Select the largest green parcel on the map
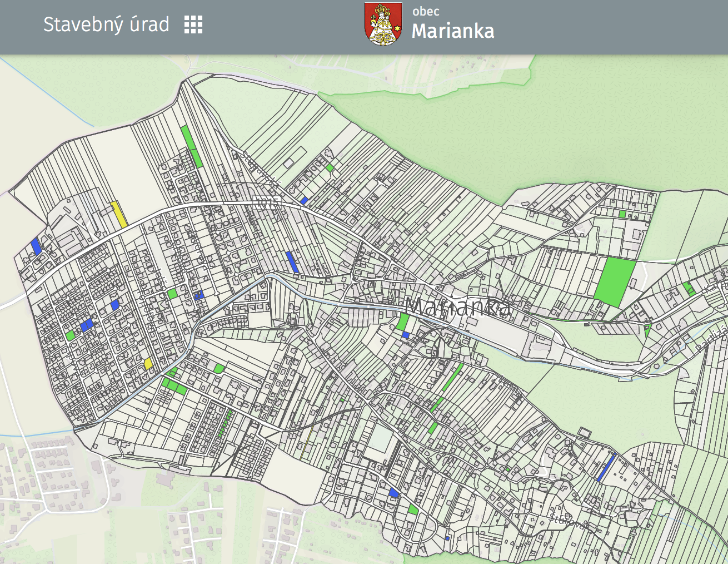 coord(615,281)
